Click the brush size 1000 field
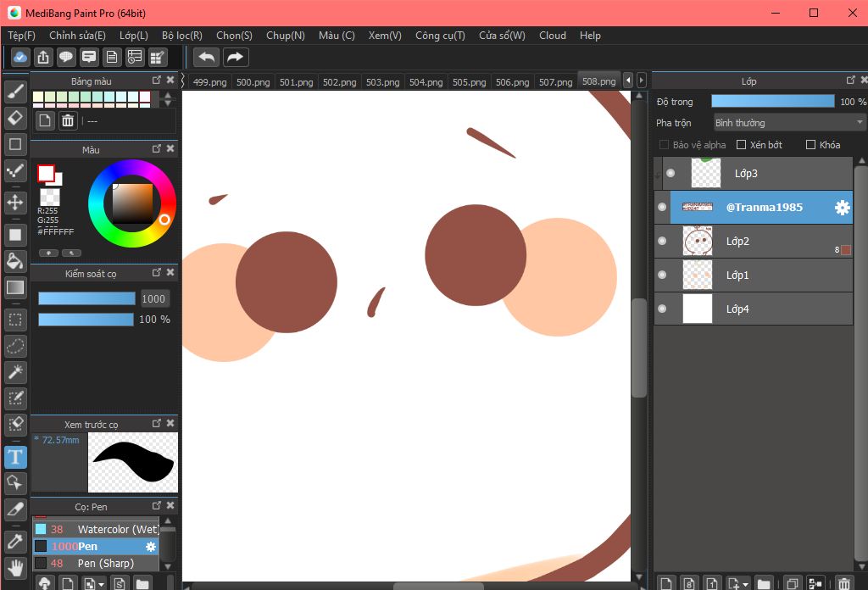This screenshot has height=590, width=868. pos(154,299)
